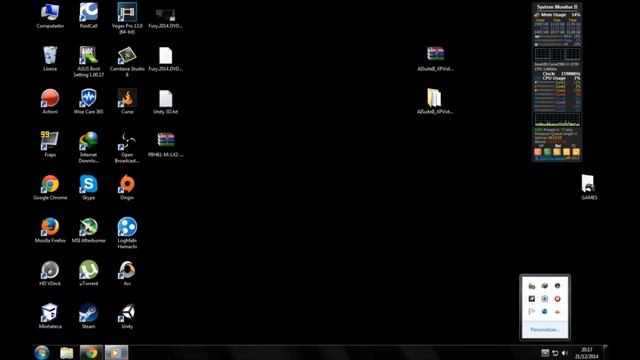Launch the Curse client shortcut
The height and width of the screenshot is (360, 640).
click(x=127, y=101)
